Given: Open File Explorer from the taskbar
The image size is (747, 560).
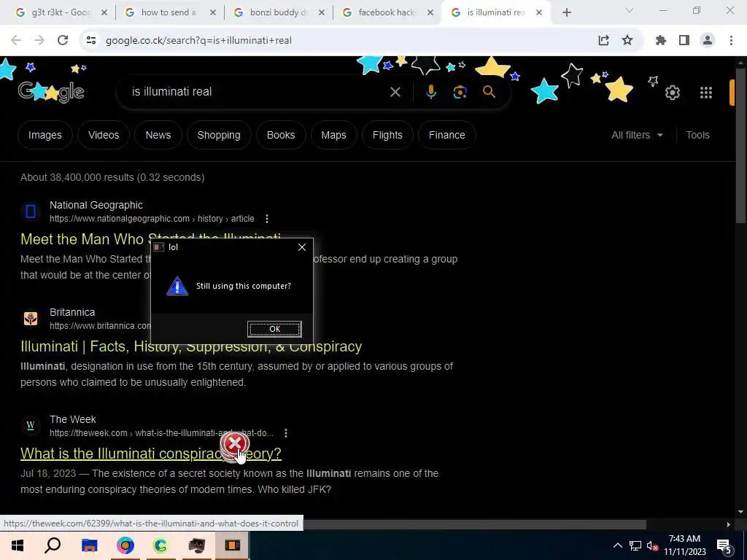Looking at the screenshot, I should click(89, 545).
